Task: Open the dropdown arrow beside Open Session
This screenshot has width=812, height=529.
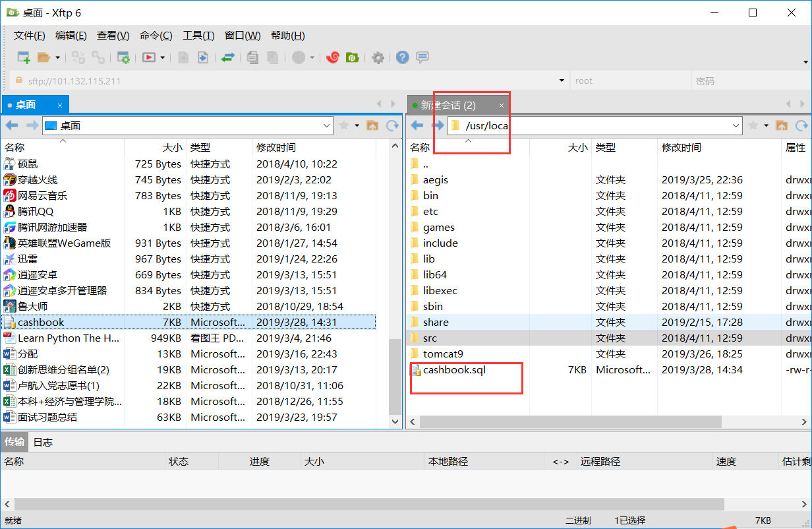Action: 57,57
